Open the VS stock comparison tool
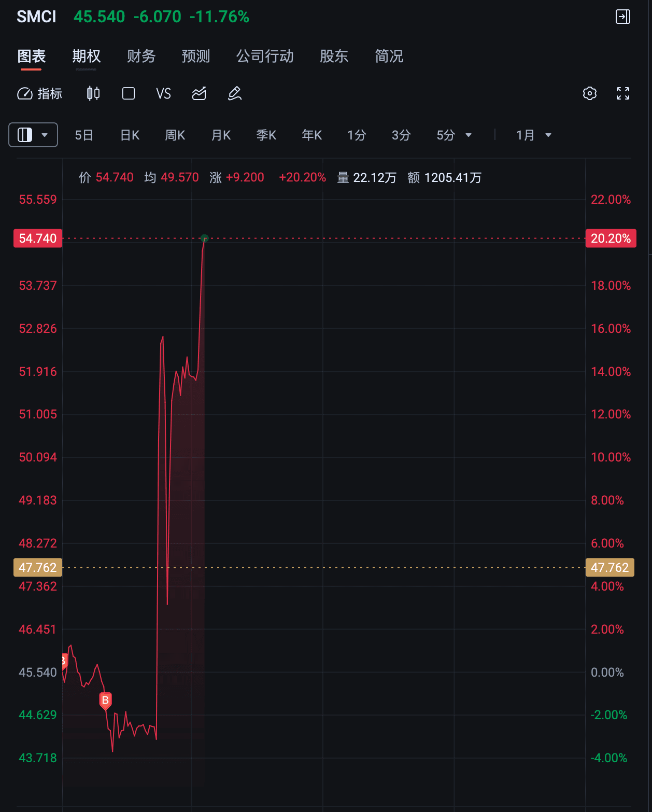This screenshot has height=812, width=652. 163,93
